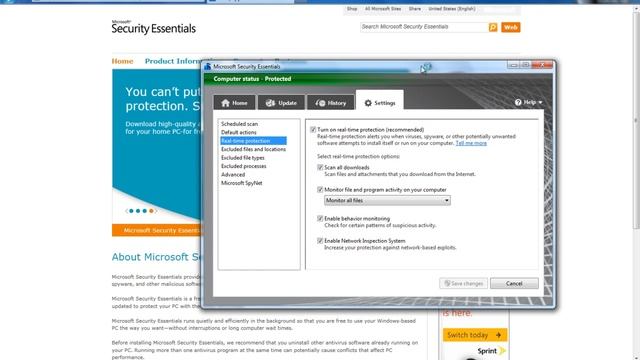
Task: Click the Help question mark icon
Action: pyautogui.click(x=518, y=102)
